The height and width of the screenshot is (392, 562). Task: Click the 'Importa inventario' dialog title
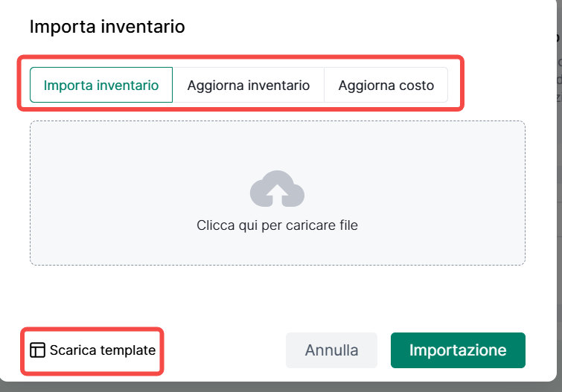[x=107, y=28]
